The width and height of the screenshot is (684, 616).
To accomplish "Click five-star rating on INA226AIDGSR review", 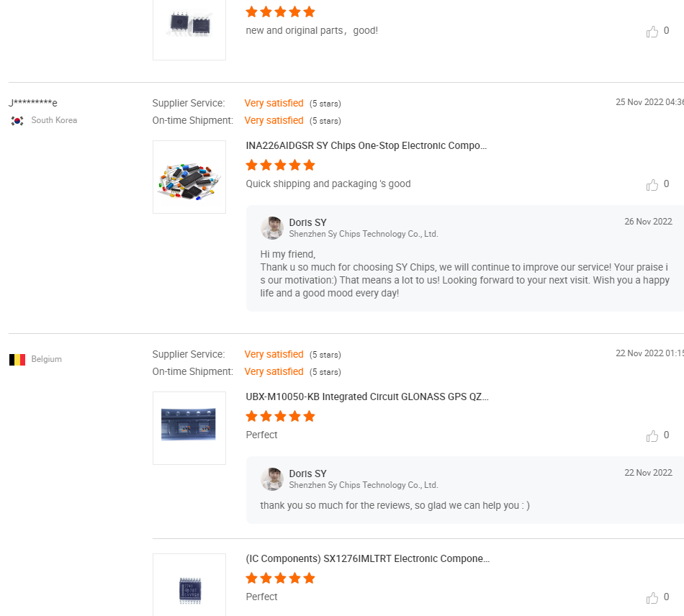I will [x=281, y=165].
